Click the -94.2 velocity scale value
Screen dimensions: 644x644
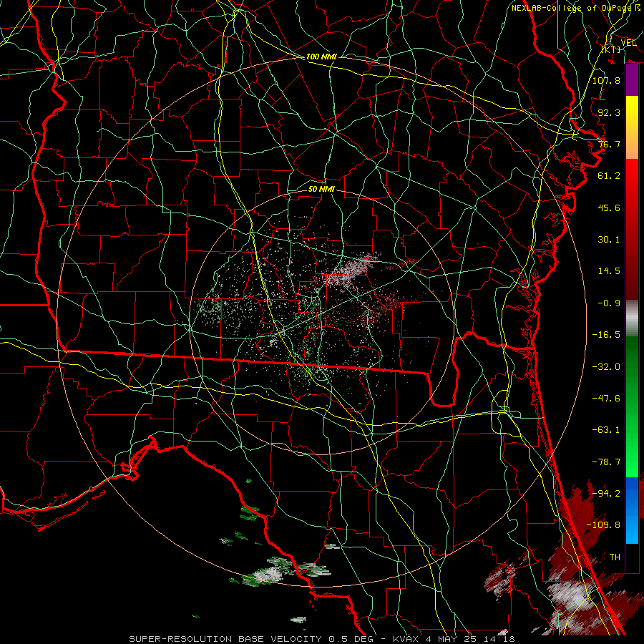(x=606, y=494)
